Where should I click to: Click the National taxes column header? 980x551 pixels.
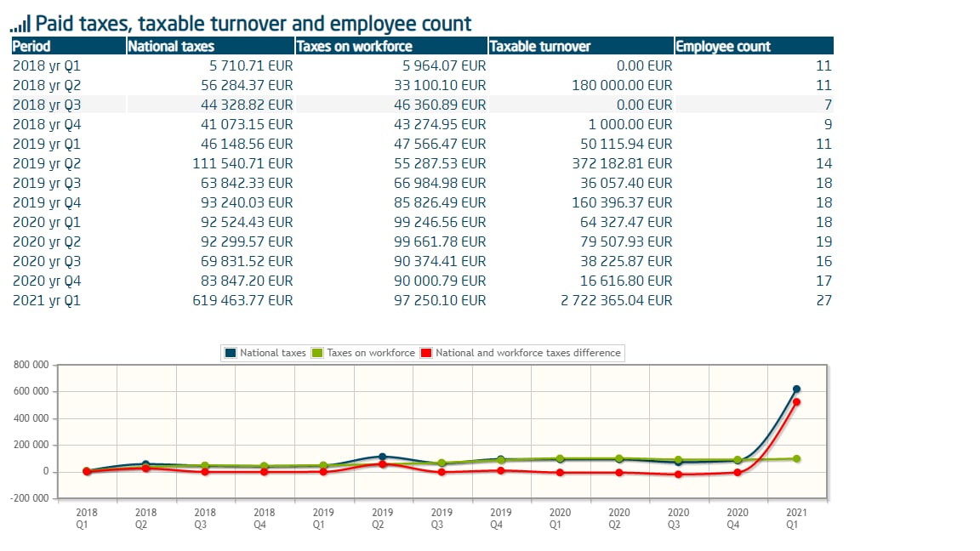(211, 46)
